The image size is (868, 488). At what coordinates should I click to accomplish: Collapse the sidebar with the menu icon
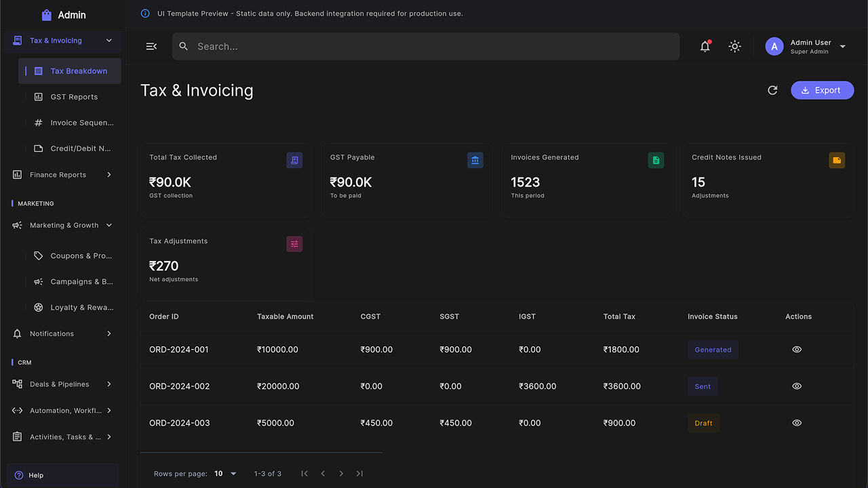(151, 46)
